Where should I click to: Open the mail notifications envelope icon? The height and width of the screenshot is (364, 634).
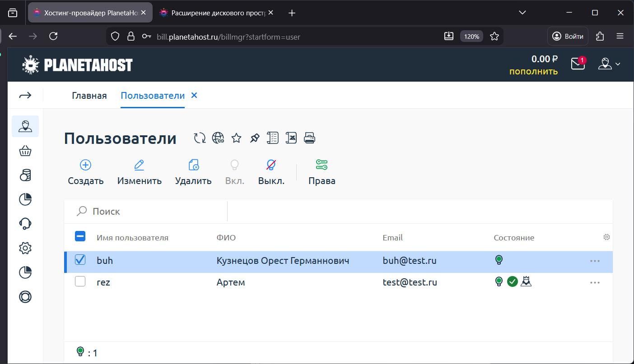(x=578, y=64)
